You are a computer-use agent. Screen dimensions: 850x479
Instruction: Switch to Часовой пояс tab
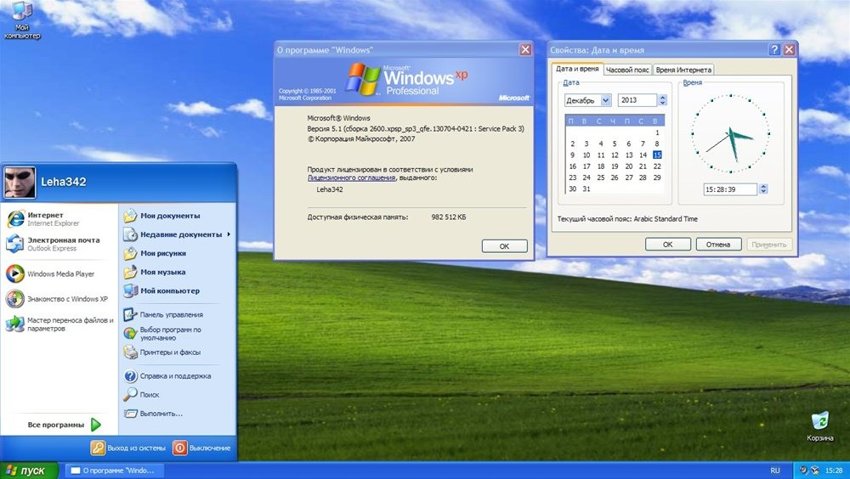[627, 70]
